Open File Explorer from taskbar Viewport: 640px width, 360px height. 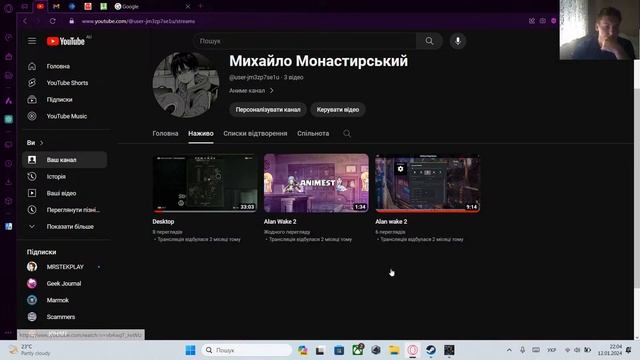point(394,350)
